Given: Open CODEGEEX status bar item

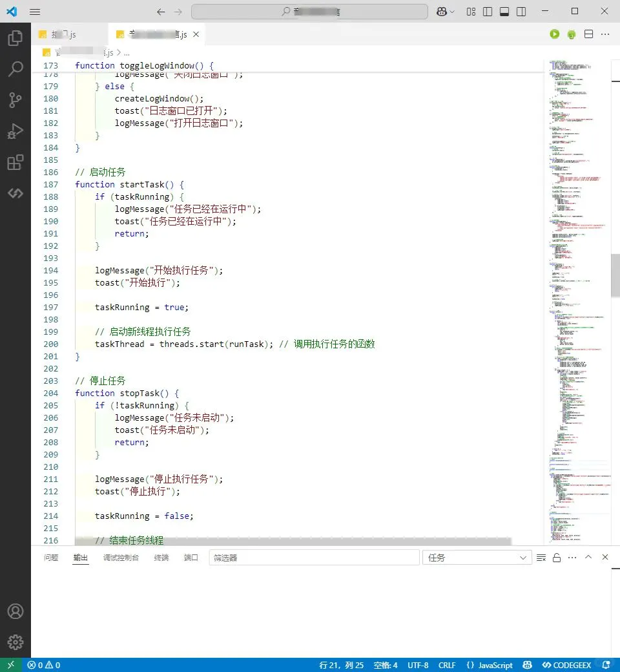Looking at the screenshot, I should pos(566,665).
